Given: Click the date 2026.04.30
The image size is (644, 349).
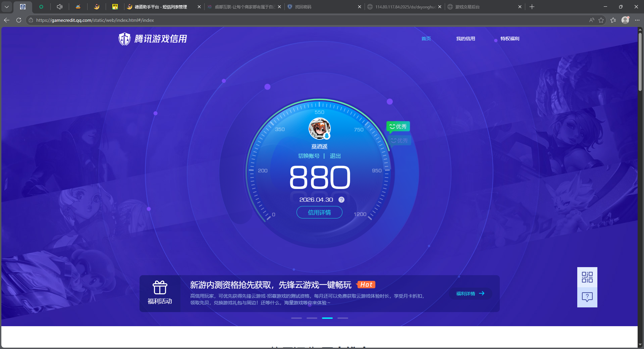Looking at the screenshot, I should point(316,200).
